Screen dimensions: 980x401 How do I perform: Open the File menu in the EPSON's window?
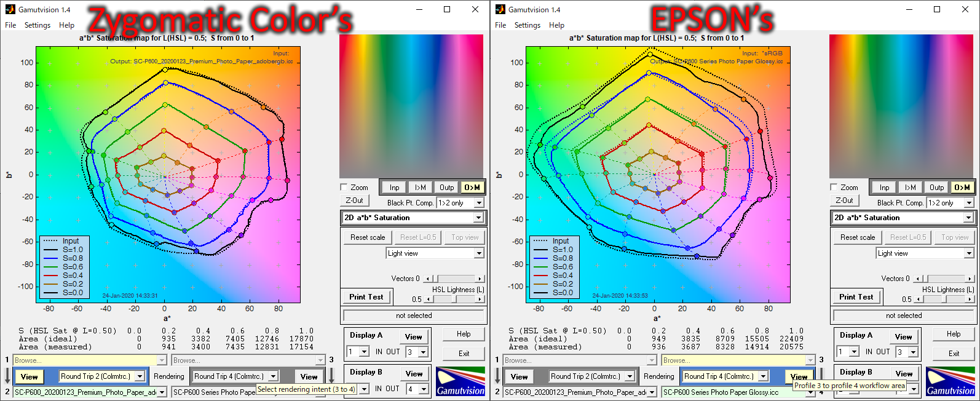tap(500, 25)
